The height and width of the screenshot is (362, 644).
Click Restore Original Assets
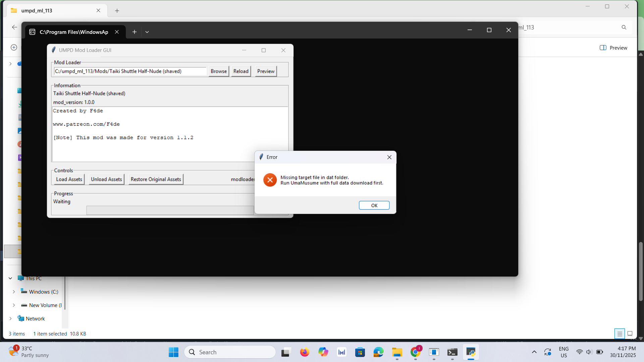pyautogui.click(x=156, y=179)
